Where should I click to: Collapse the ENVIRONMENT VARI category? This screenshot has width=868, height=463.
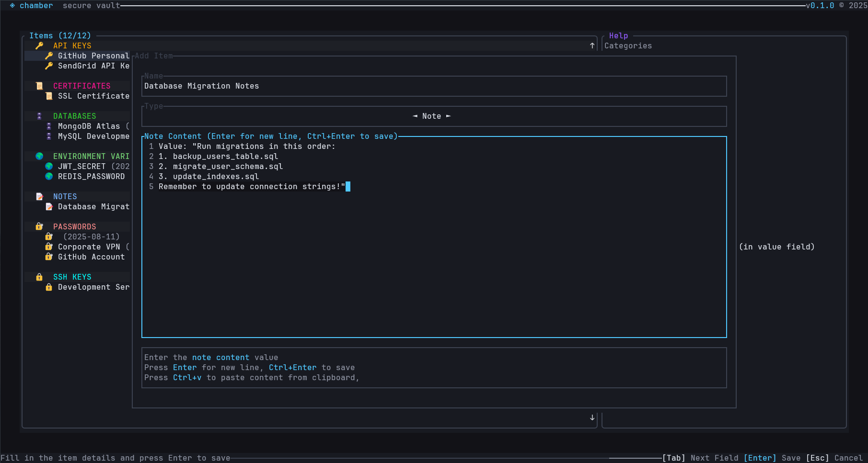pyautogui.click(x=92, y=157)
